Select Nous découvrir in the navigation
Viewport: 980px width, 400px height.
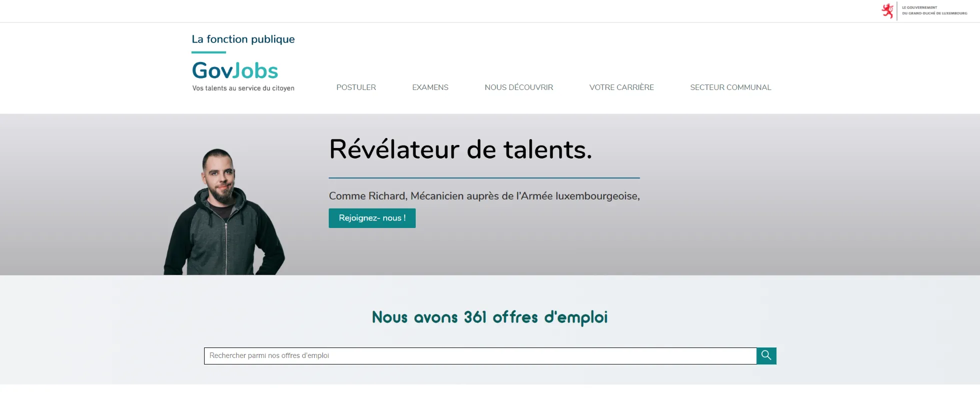tap(518, 87)
